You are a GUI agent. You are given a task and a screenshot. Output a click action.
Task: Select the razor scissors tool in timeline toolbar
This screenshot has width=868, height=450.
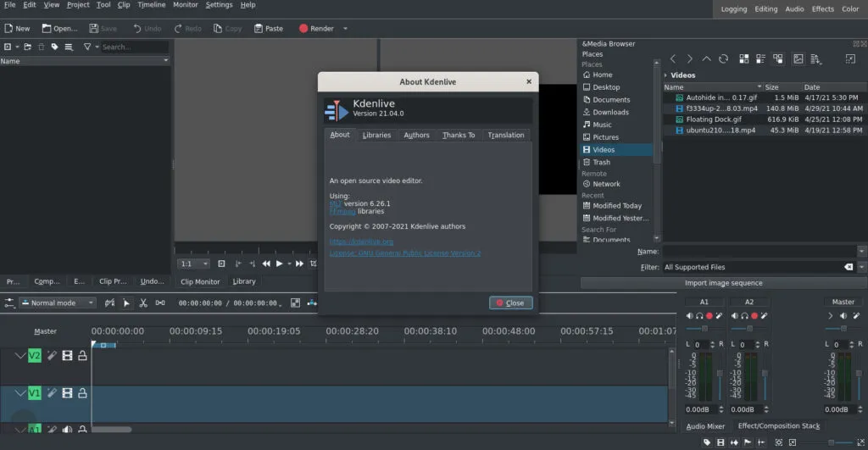click(x=142, y=303)
